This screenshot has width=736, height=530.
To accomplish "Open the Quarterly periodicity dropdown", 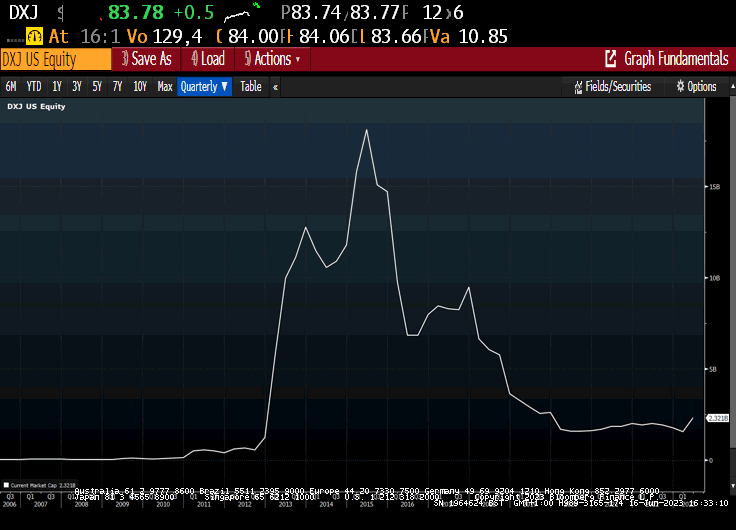I will pos(204,87).
